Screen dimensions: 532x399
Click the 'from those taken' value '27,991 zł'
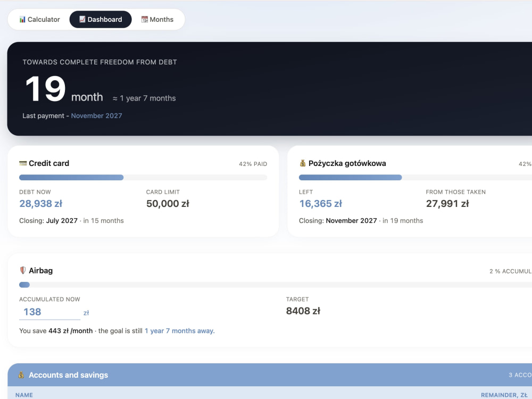coord(447,204)
